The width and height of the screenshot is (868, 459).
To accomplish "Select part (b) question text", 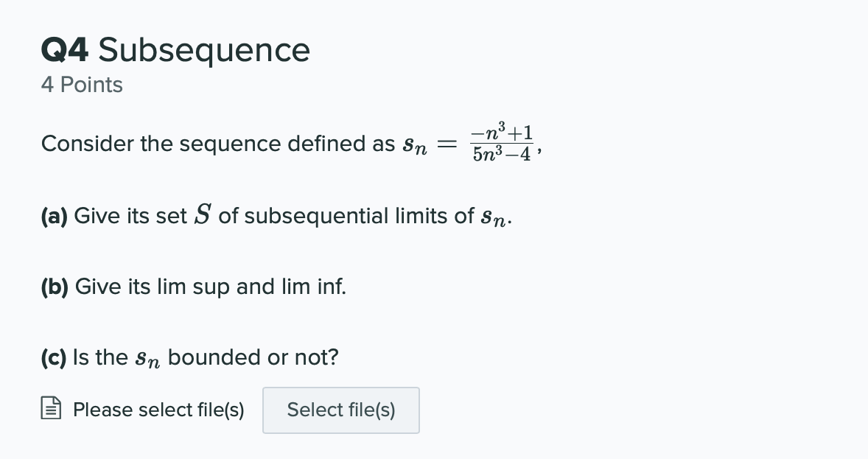I will (x=193, y=287).
